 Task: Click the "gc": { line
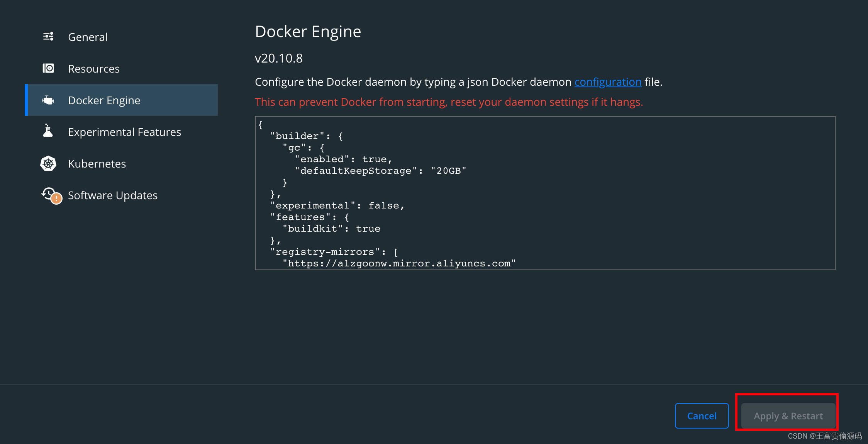303,147
